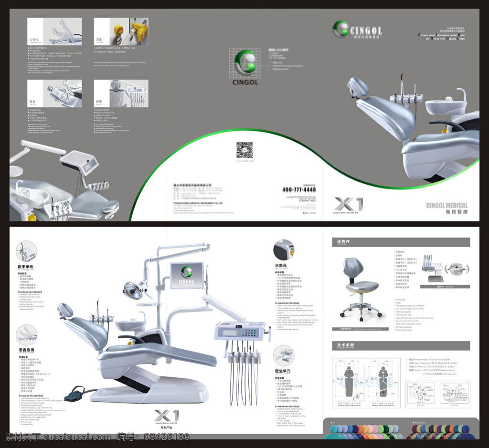Click the circular photo above 助手单元
The image size is (489, 448).
point(27,251)
